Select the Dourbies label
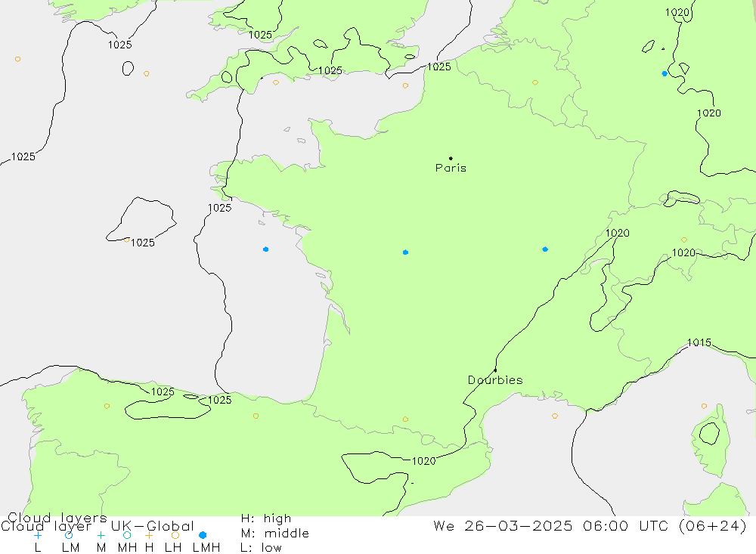The width and height of the screenshot is (756, 554). click(x=495, y=380)
